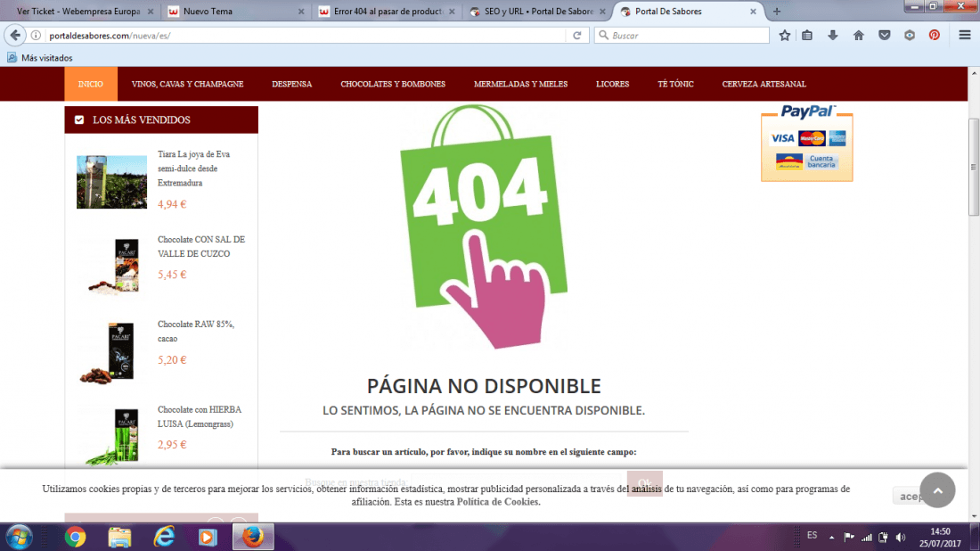Jump to top with the up-arrow button
980x551 pixels.
point(937,490)
